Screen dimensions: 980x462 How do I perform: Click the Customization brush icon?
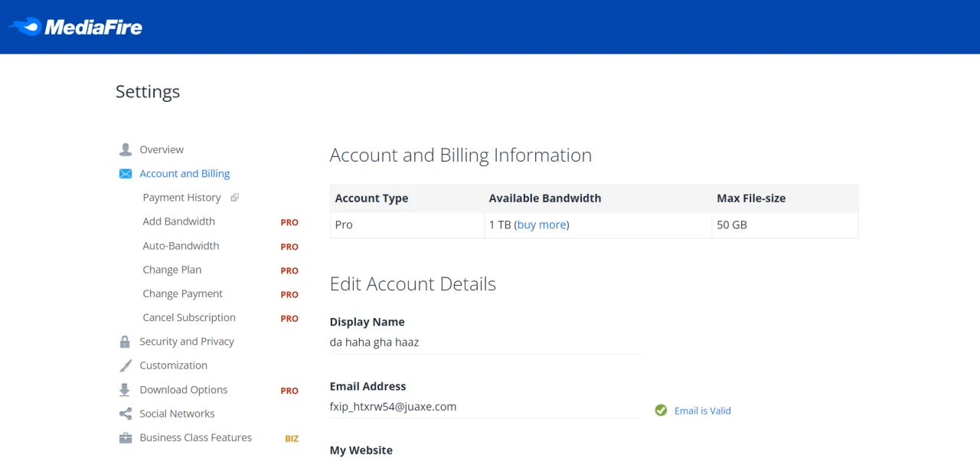click(126, 365)
